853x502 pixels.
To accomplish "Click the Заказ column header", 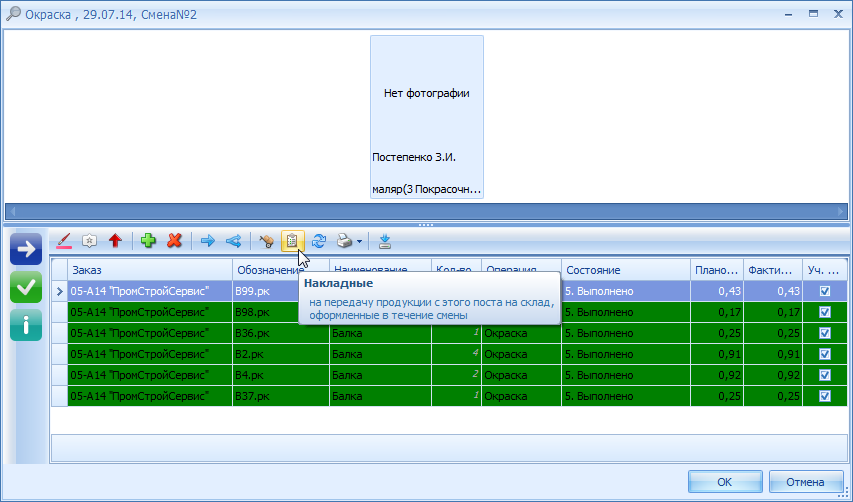I will pos(148,270).
